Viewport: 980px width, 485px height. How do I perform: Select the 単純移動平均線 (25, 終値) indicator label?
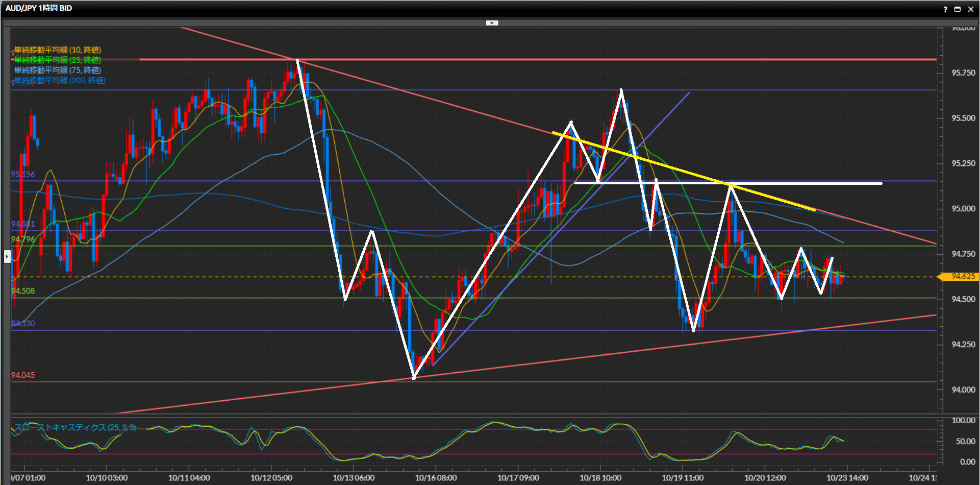tap(57, 60)
